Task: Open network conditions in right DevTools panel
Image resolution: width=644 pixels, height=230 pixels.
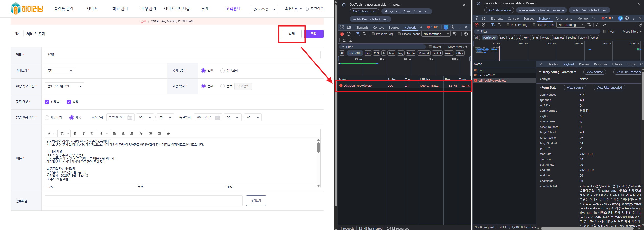Action: [x=589, y=24]
